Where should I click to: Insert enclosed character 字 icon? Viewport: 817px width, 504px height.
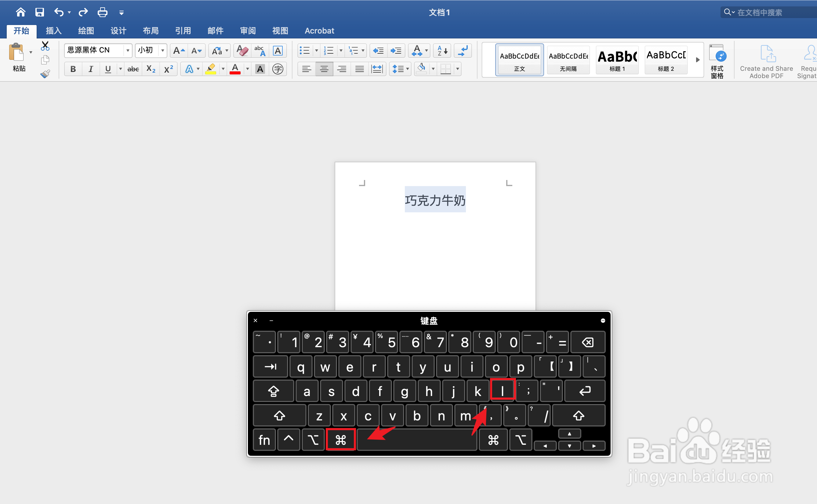278,69
